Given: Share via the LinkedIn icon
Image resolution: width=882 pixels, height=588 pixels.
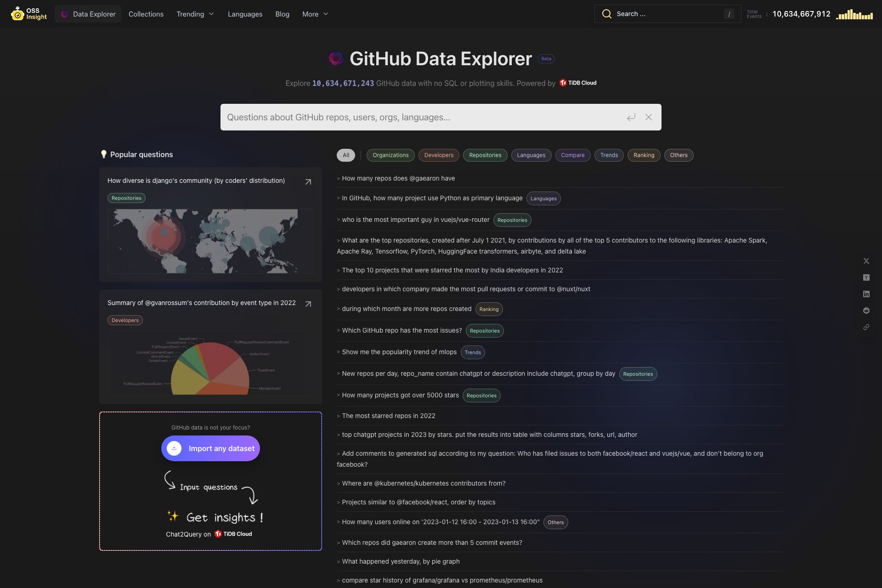Looking at the screenshot, I should click(x=866, y=294).
